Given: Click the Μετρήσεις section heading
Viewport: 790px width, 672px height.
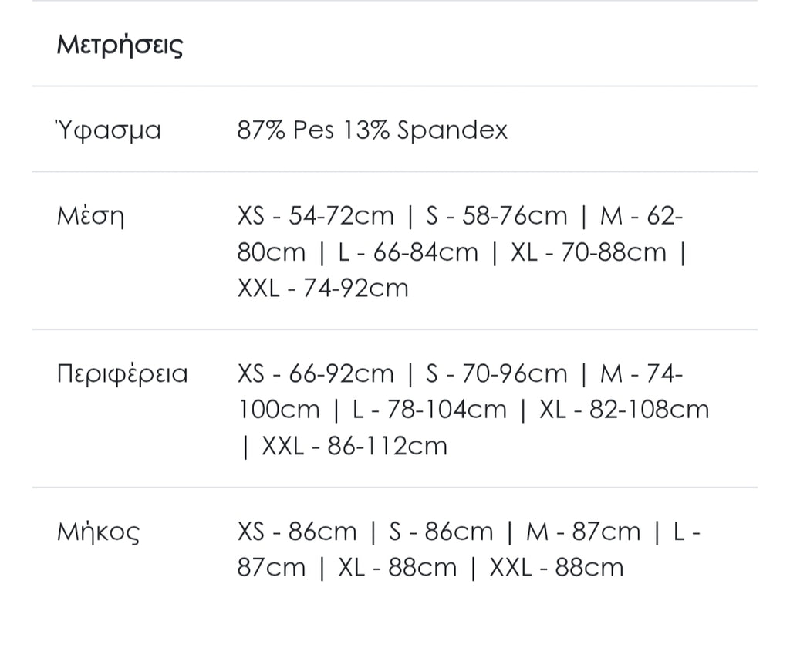Looking at the screenshot, I should (x=120, y=45).
